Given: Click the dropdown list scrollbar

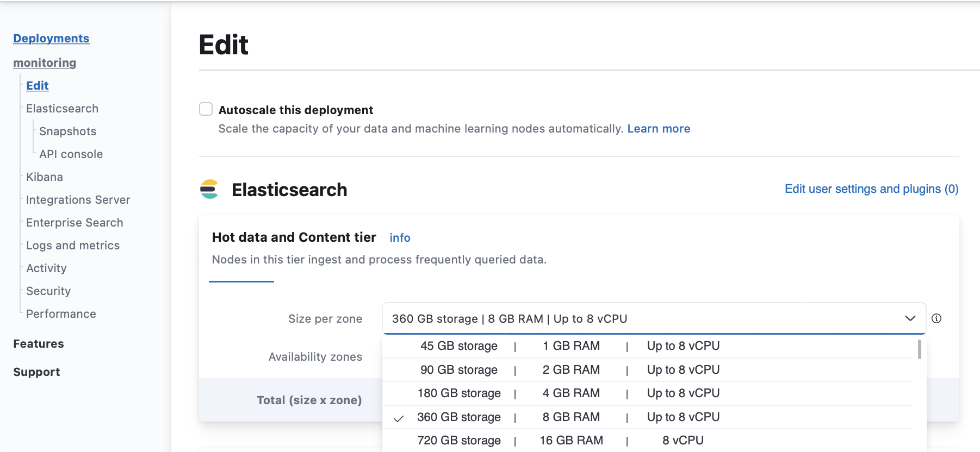Looking at the screenshot, I should [x=919, y=350].
